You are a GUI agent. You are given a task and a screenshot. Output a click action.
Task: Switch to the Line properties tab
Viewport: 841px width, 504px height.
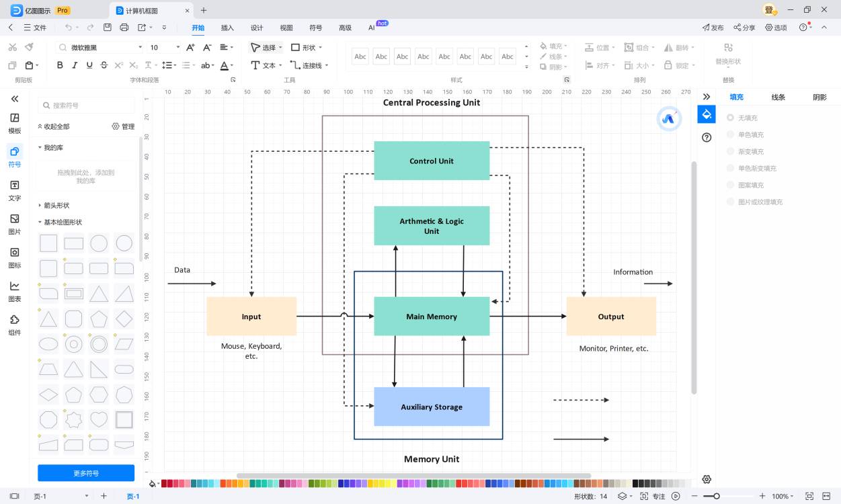pyautogui.click(x=778, y=97)
